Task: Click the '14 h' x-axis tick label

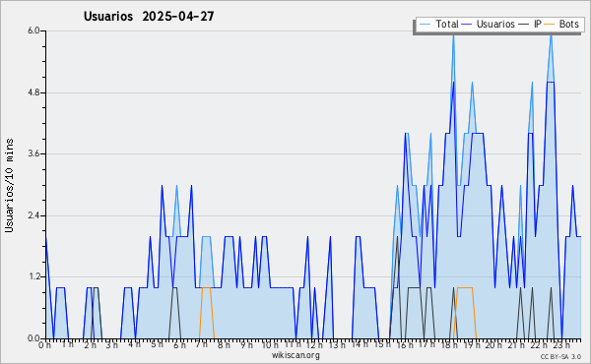Action: point(360,345)
